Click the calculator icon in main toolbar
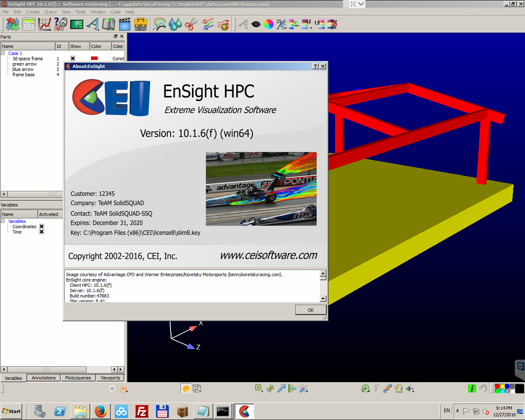The width and height of the screenshot is (525, 420). click(28, 24)
